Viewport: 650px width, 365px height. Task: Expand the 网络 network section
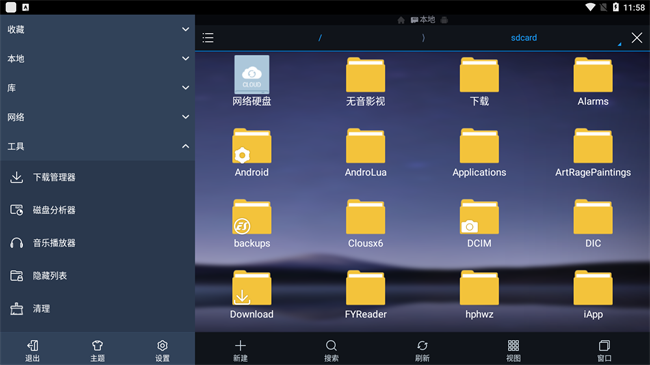(x=97, y=117)
